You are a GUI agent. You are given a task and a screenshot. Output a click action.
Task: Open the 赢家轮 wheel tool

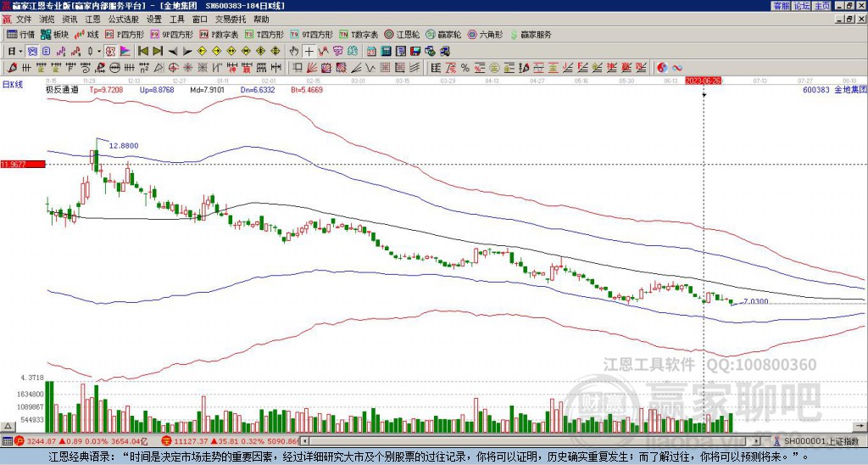pos(443,35)
